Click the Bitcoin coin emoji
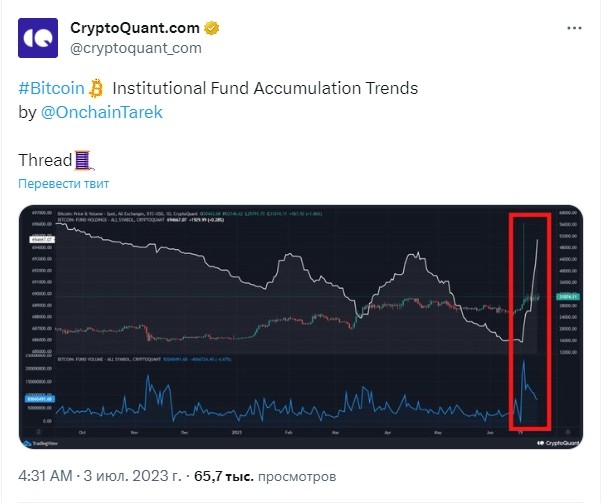The width and height of the screenshot is (601, 503). 96,88
